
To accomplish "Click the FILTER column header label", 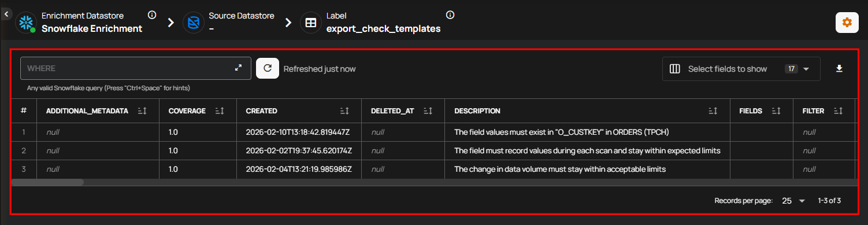I will 813,111.
